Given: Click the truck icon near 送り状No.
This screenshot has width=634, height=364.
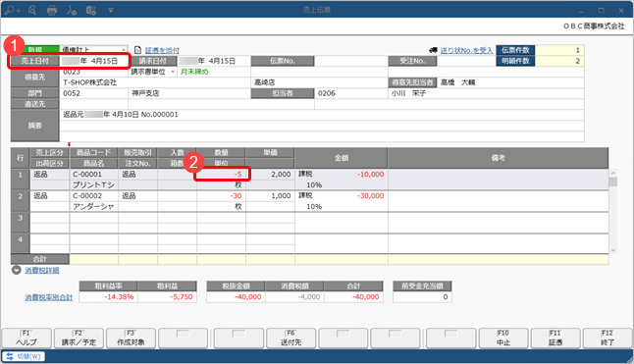Looking at the screenshot, I should [433, 50].
